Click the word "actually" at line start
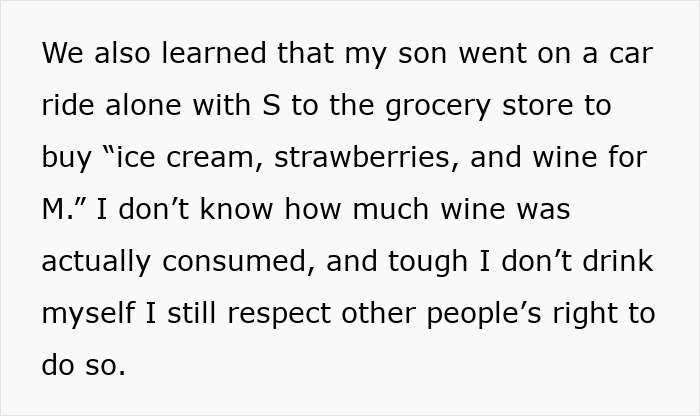700x416 pixels. click(96, 262)
